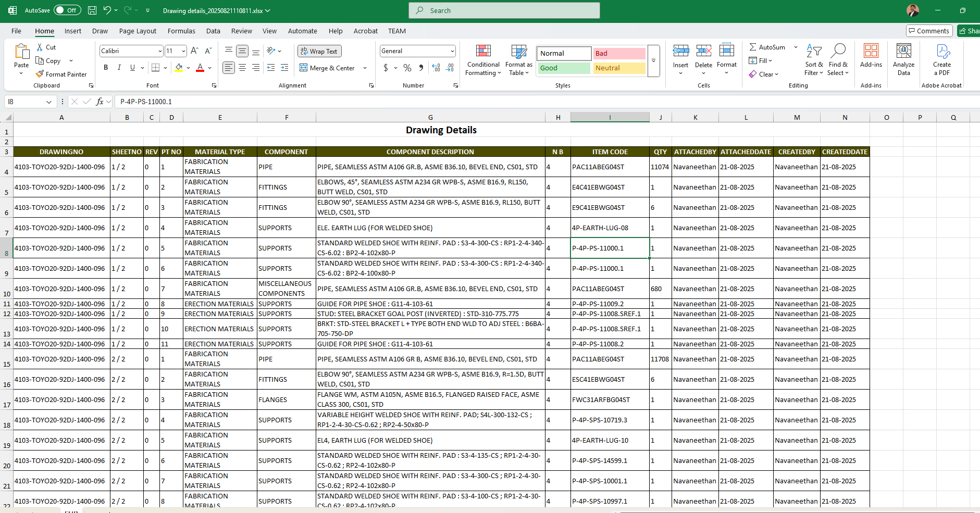Expand the General number format dropdown
980x513 pixels.
pos(452,51)
